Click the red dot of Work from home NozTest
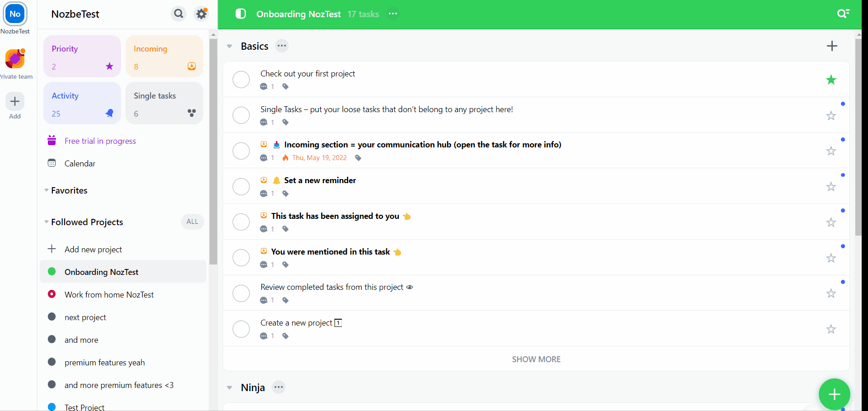The width and height of the screenshot is (868, 411). (51, 294)
